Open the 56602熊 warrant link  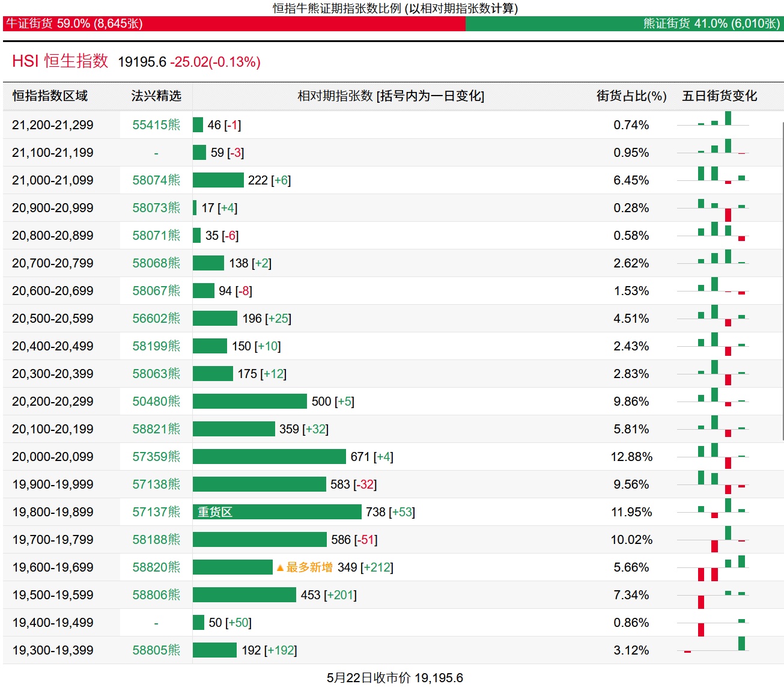[156, 319]
